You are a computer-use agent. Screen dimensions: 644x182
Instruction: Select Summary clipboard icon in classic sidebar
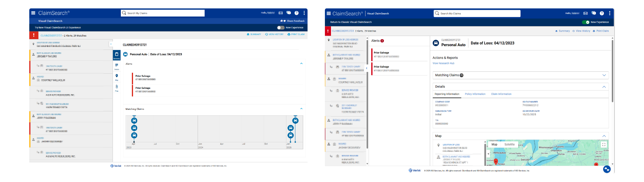(117, 55)
